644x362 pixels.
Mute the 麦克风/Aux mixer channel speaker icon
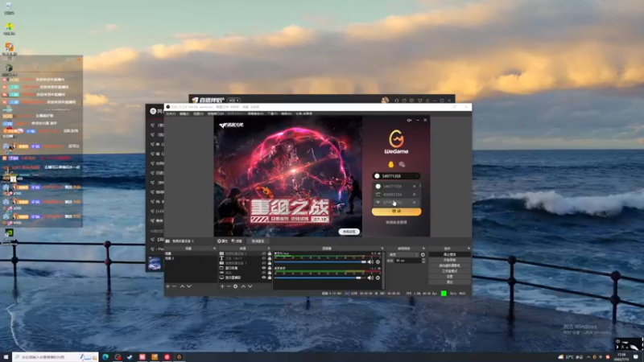[x=370, y=262]
